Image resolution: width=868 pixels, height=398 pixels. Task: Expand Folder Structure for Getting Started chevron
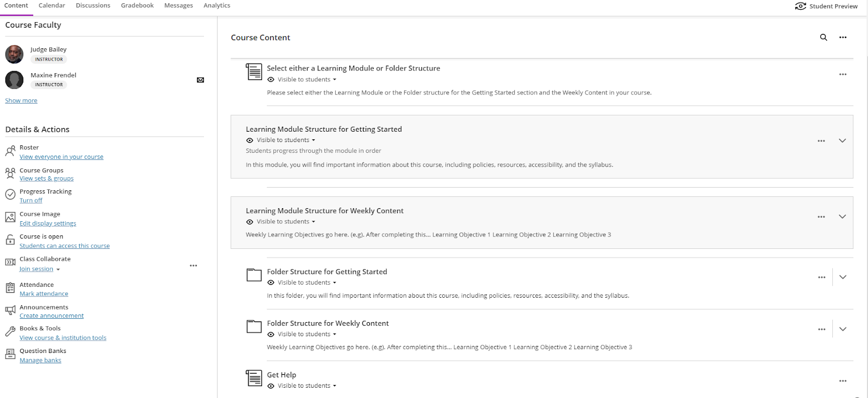pos(843,277)
